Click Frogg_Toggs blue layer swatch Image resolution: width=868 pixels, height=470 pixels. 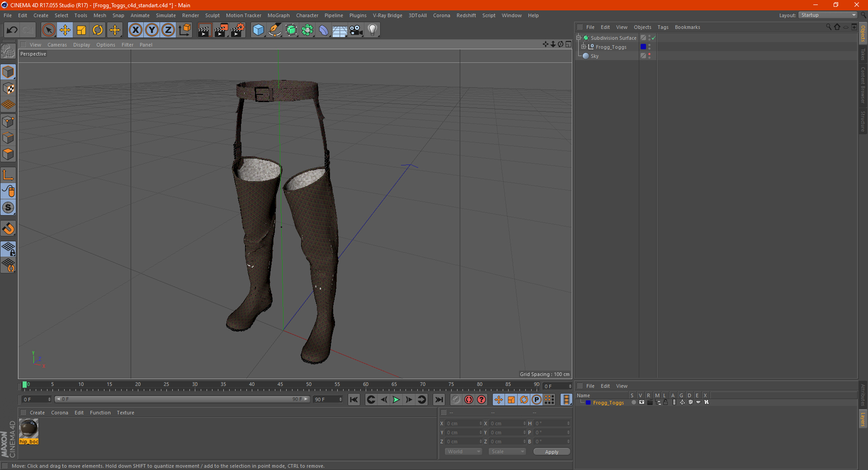pyautogui.click(x=643, y=47)
